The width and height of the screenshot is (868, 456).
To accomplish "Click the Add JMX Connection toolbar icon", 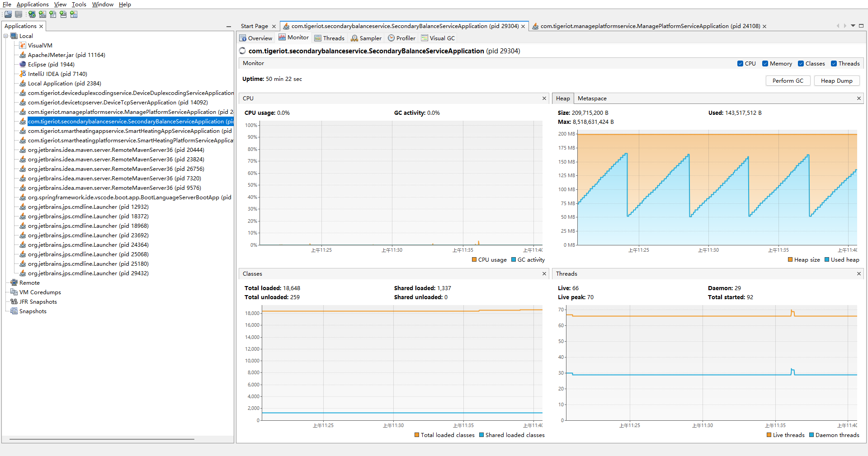I will [x=42, y=14].
